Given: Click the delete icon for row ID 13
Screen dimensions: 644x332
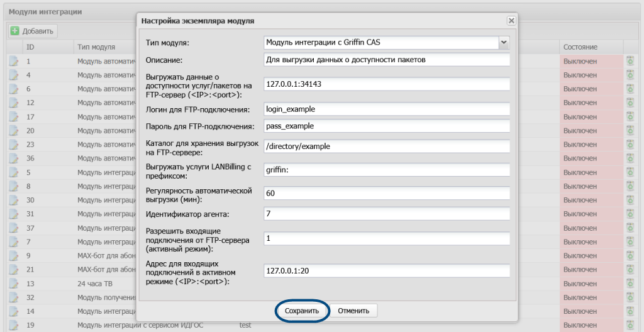Looking at the screenshot, I should [630, 284].
